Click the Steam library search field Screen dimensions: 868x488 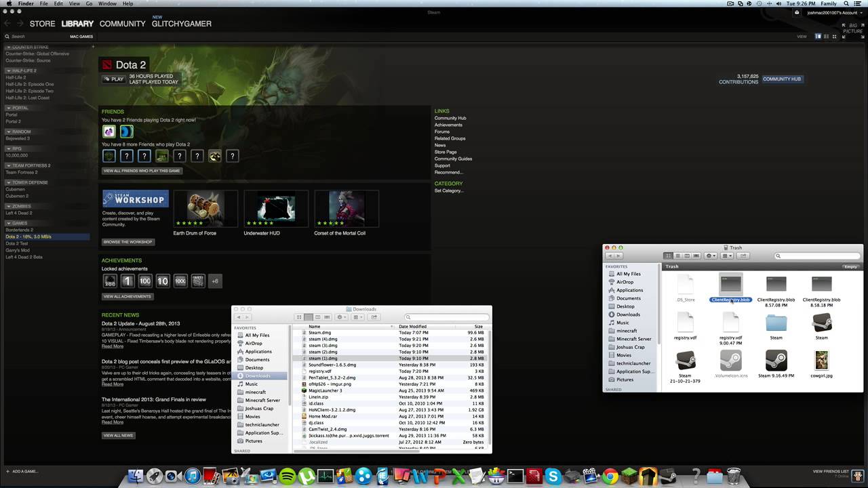point(37,37)
